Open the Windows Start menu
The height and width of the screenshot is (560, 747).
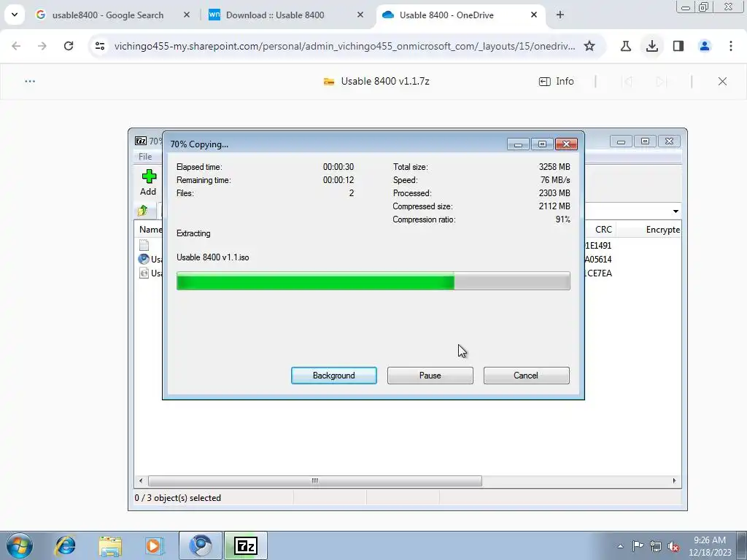click(x=20, y=545)
